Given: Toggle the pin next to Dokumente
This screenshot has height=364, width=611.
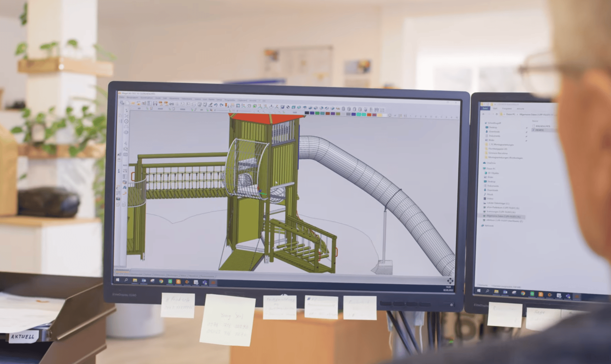Looking at the screenshot, I should coord(526,136).
